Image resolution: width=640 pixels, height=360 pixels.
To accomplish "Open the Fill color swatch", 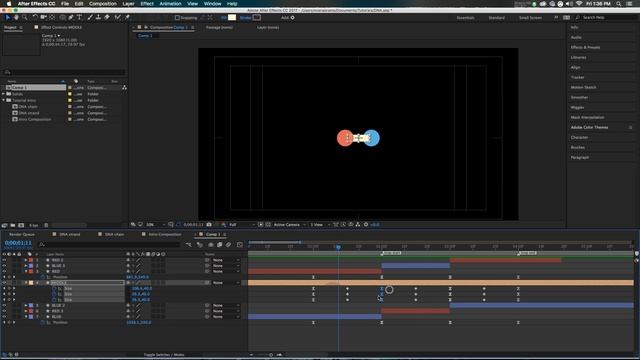I will 232,18.
